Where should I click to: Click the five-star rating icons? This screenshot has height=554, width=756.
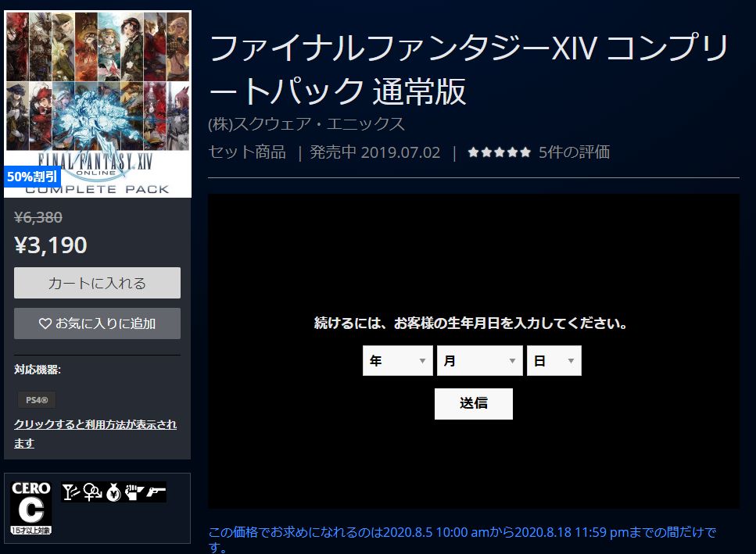tap(499, 152)
